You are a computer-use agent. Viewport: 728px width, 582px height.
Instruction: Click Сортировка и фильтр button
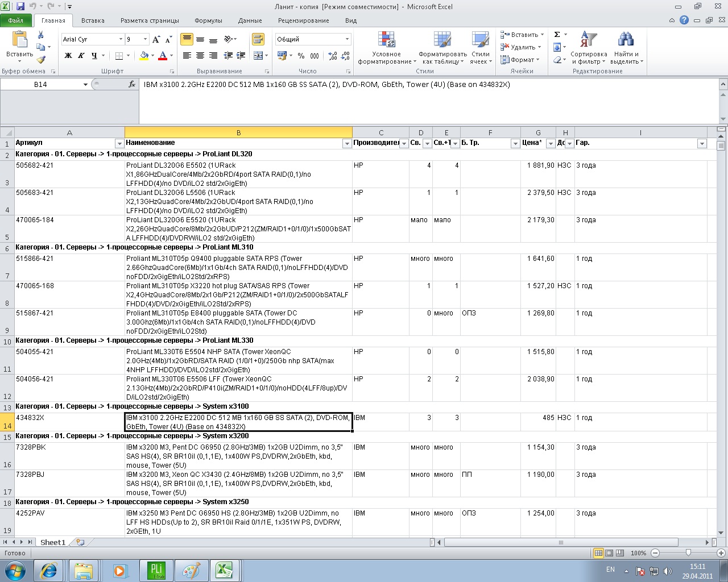pos(589,48)
